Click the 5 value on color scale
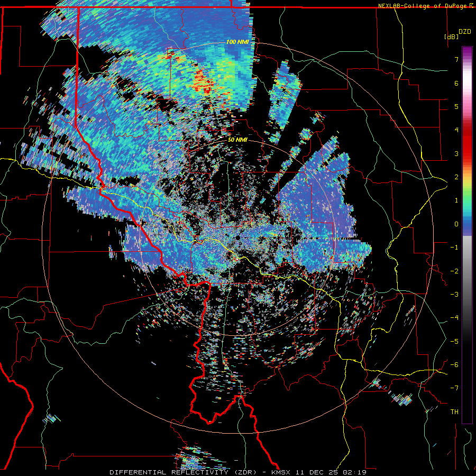This screenshot has height=476, width=476. tap(456, 106)
